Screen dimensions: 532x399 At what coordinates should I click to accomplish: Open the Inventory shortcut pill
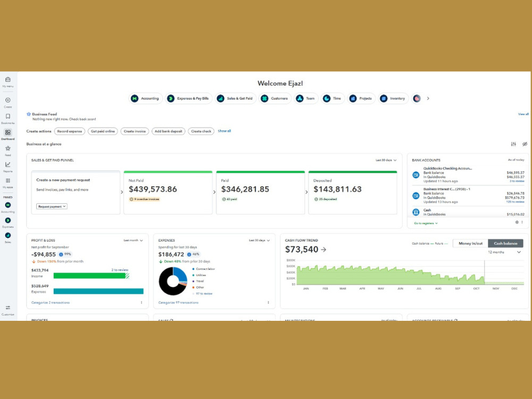[x=393, y=98]
